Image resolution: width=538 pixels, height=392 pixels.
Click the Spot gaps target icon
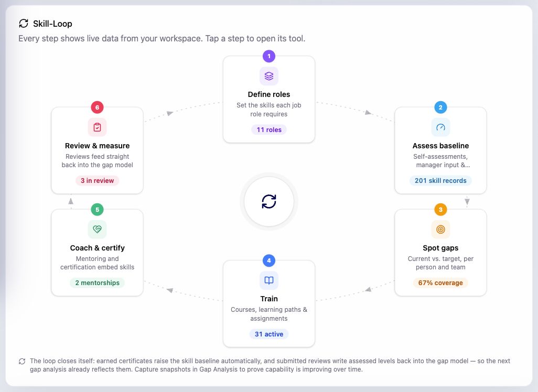point(440,229)
